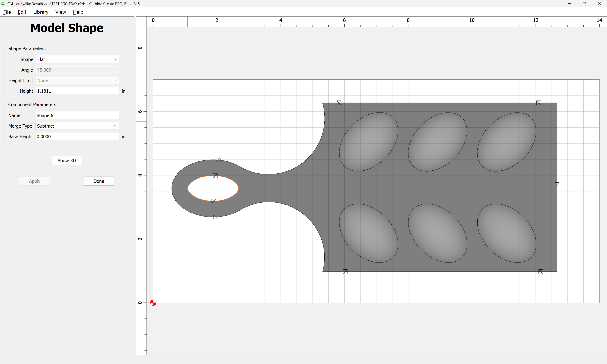
Task: Open the Merge Type dropdown showing Subtract
Action: (77, 126)
